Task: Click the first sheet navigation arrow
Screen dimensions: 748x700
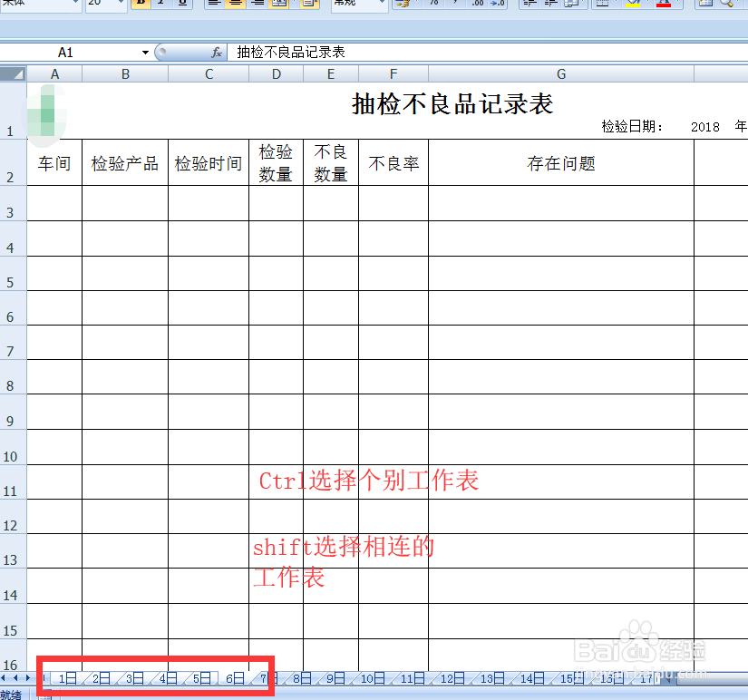Action: point(5,676)
